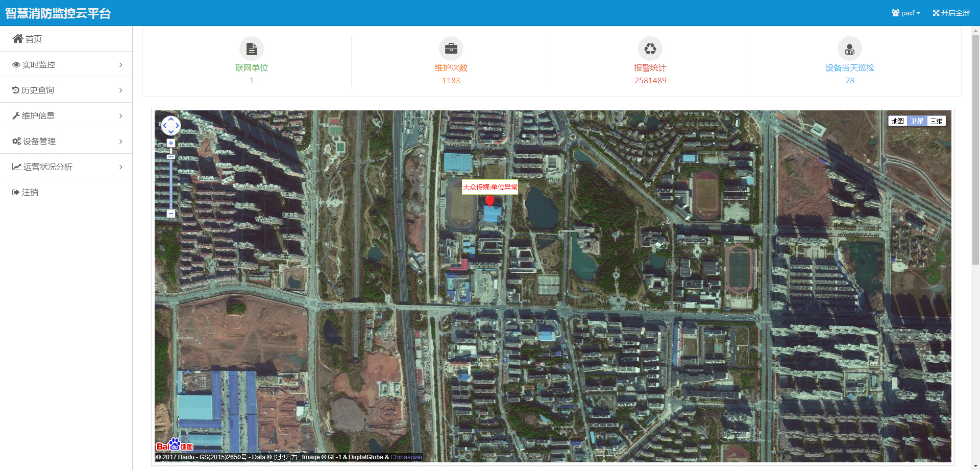Open the paxf user dropdown
This screenshot has width=980, height=470.
click(905, 13)
